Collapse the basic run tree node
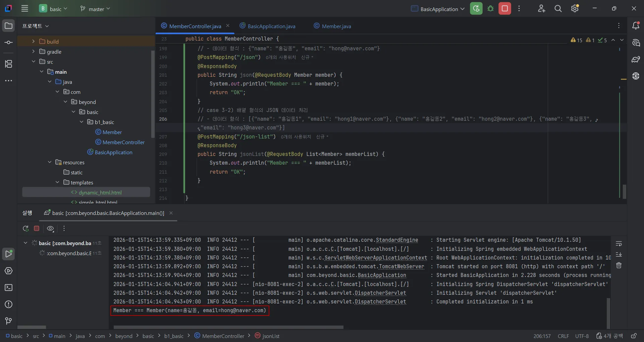 (x=25, y=242)
